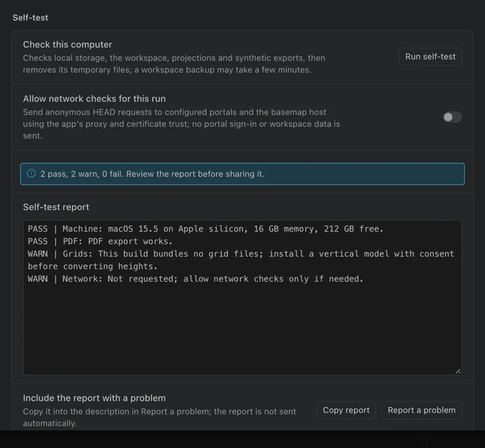This screenshot has width=485, height=448.
Task: Open Report a problem
Action: (422, 410)
